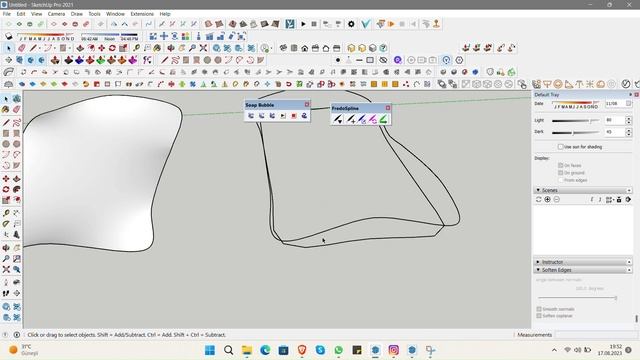This screenshot has height=360, width=640.
Task: Toggle Use sun for shading checkbox
Action: tap(560, 147)
